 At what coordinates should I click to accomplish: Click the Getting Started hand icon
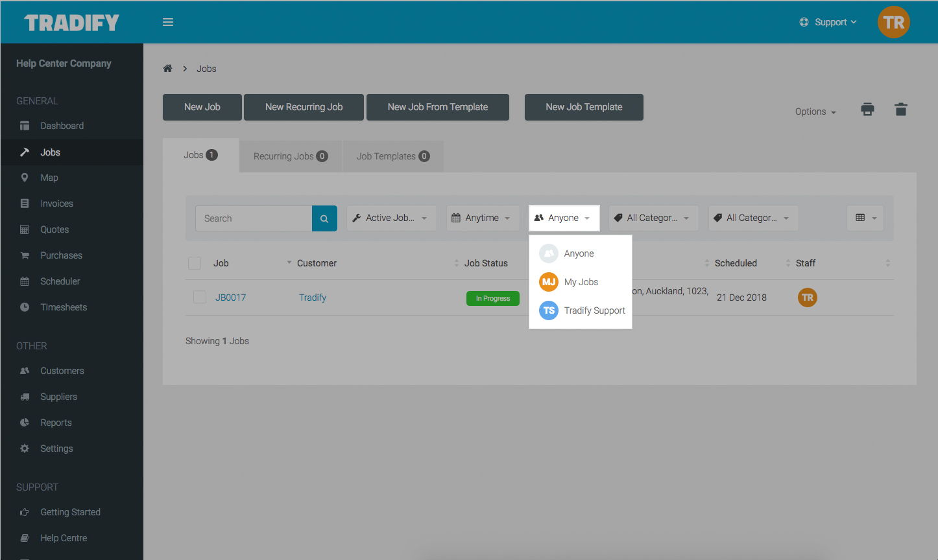pyautogui.click(x=25, y=512)
